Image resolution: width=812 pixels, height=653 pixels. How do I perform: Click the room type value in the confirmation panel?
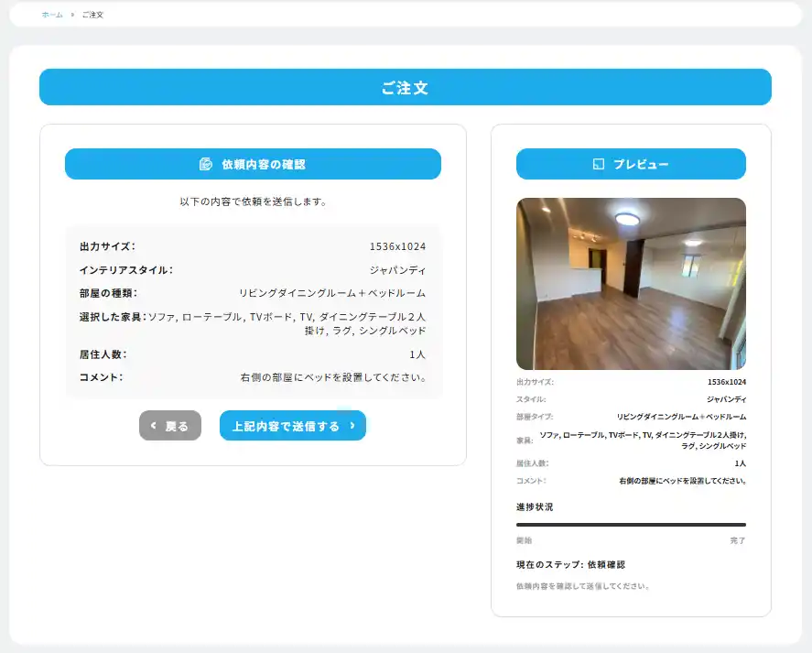(332, 293)
